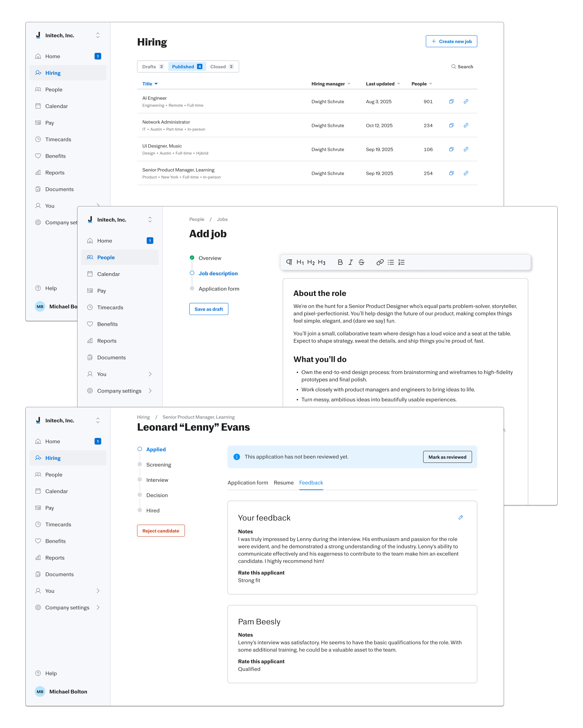Copy link for UI Designer, Music job
Image resolution: width=583 pixels, height=728 pixels.
466,149
